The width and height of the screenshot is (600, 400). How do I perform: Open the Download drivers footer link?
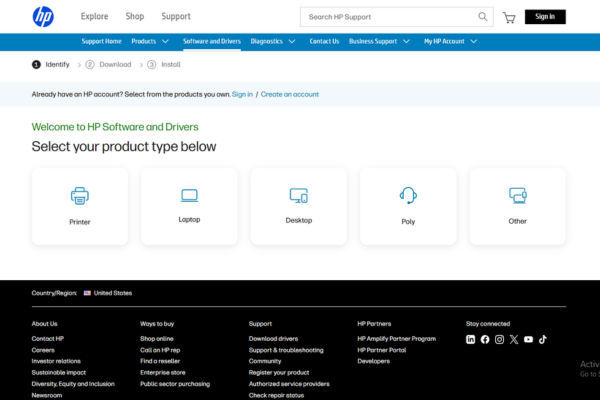point(273,339)
